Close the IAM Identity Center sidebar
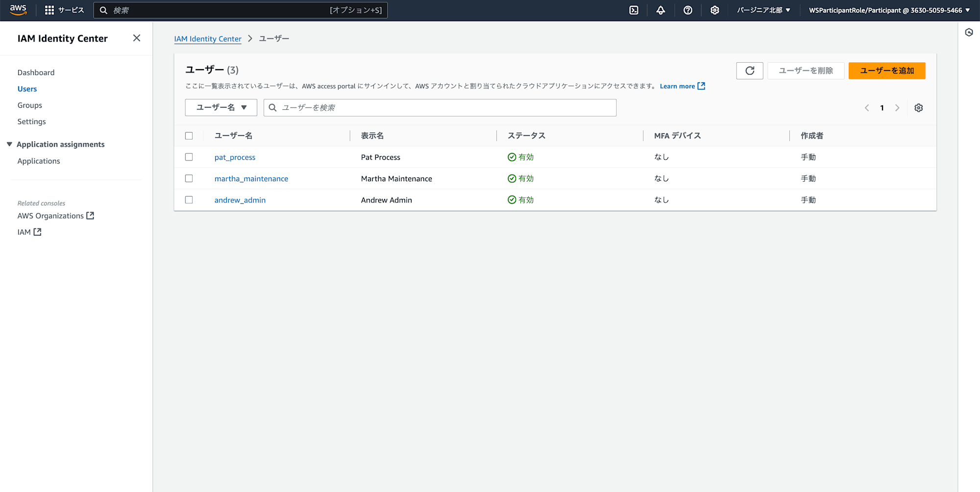Image resolution: width=980 pixels, height=492 pixels. 137,38
